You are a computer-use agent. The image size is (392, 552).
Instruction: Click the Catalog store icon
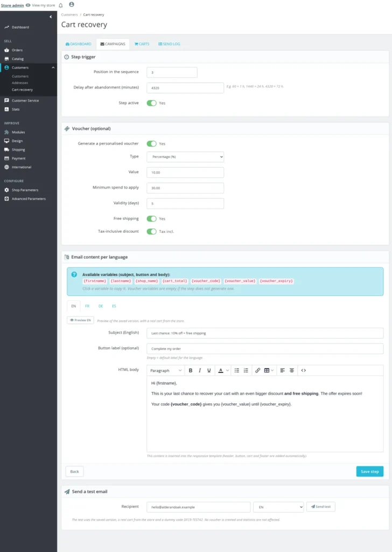pyautogui.click(x=6, y=59)
